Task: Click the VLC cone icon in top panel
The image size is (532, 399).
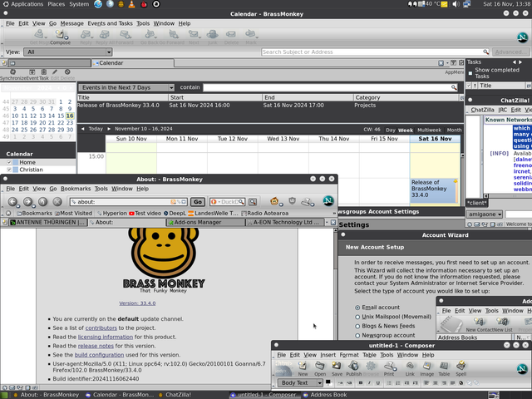Action: [x=131, y=4]
